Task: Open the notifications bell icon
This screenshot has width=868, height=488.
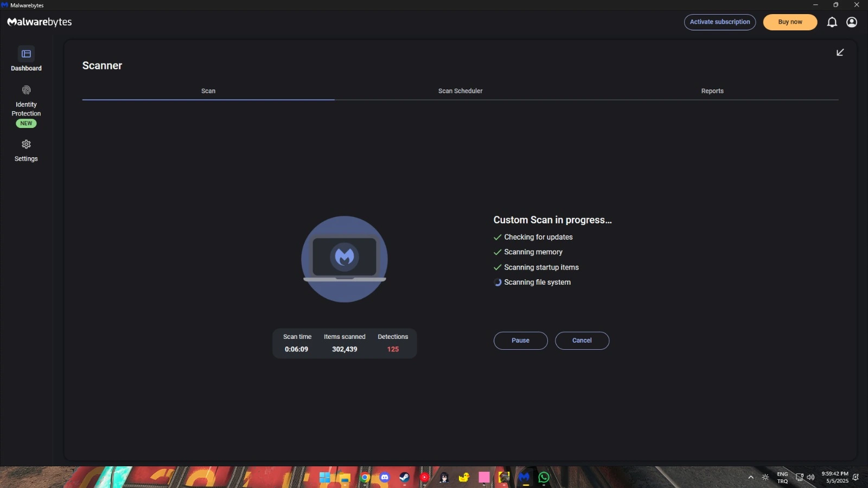Action: [832, 22]
